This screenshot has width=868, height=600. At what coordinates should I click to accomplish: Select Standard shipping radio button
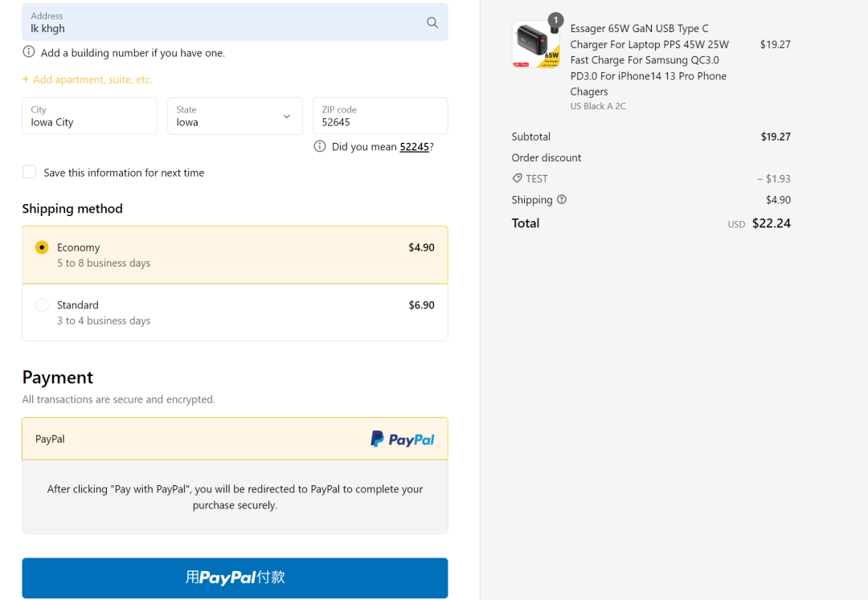(42, 305)
